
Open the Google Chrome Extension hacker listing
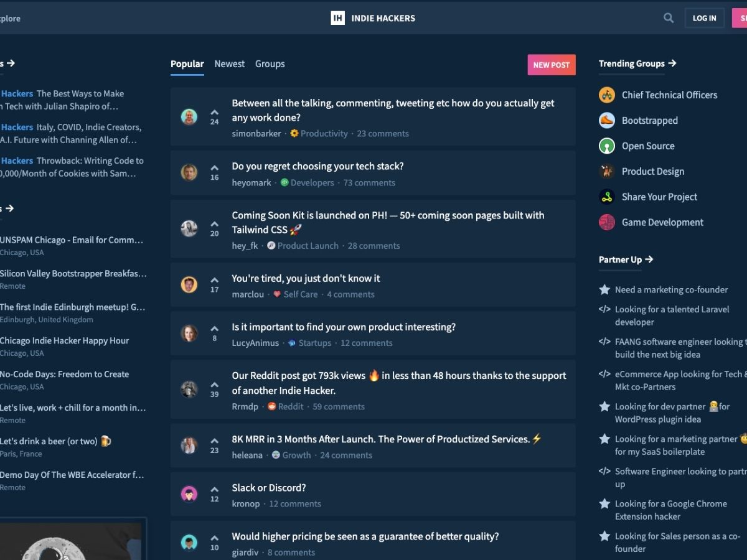point(671,510)
